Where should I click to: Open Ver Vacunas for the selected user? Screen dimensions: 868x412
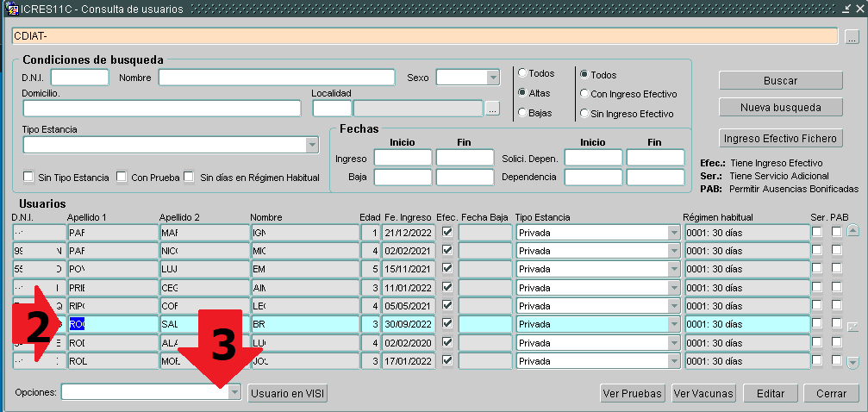[703, 393]
